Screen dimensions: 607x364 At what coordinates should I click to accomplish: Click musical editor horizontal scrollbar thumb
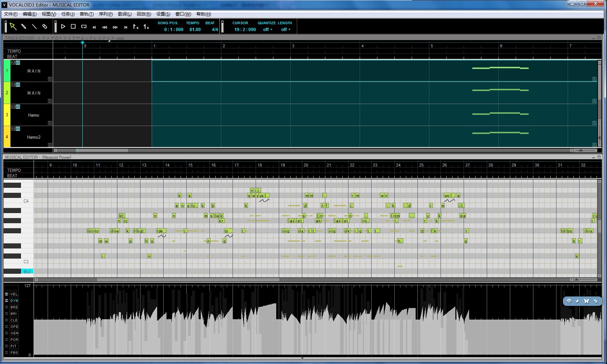(188, 279)
